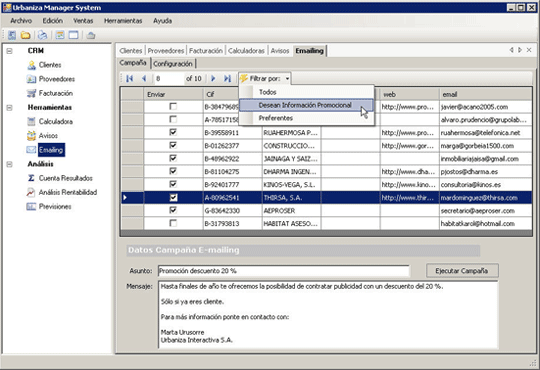Click the printer toolbar icon
This screenshot has width=540, height=370.
(x=42, y=35)
